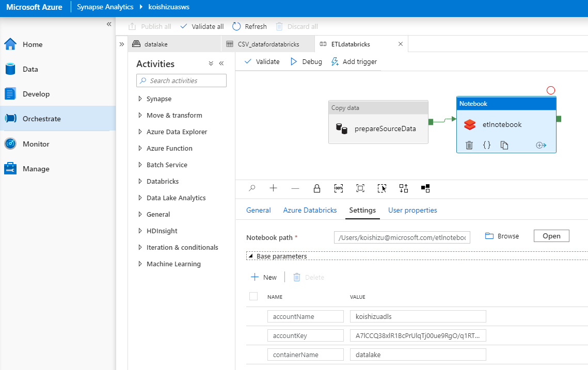588x370 pixels.
Task: Collapse the Base parameters section
Action: coord(251,256)
